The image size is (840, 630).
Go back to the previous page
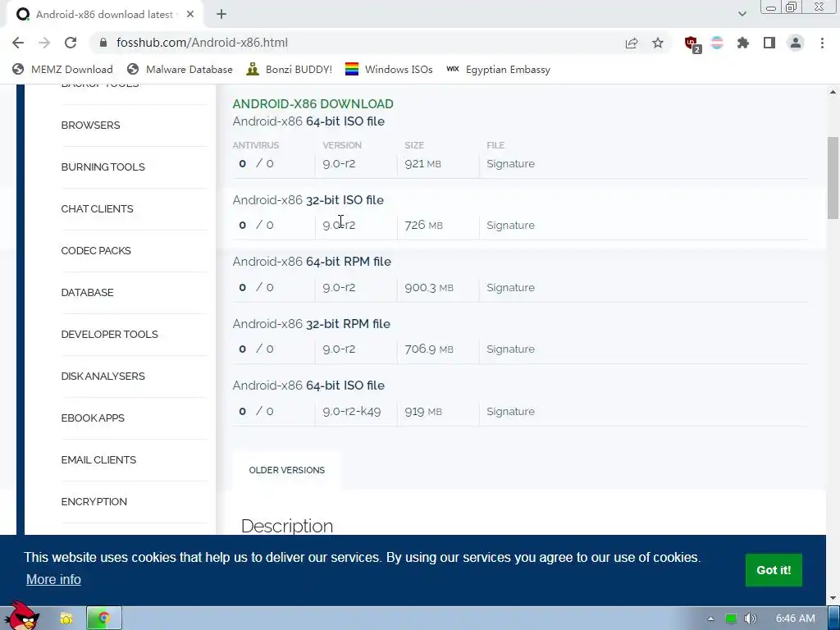[x=18, y=43]
